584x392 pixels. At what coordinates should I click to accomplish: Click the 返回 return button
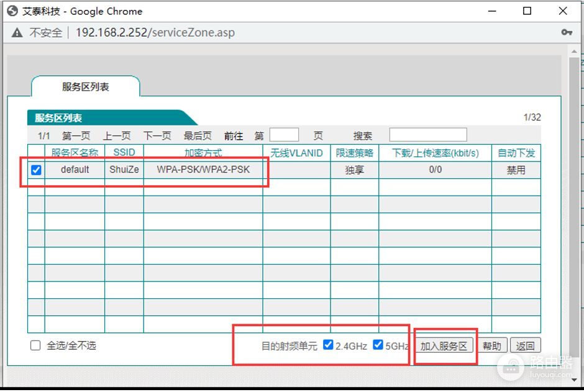[x=526, y=345]
